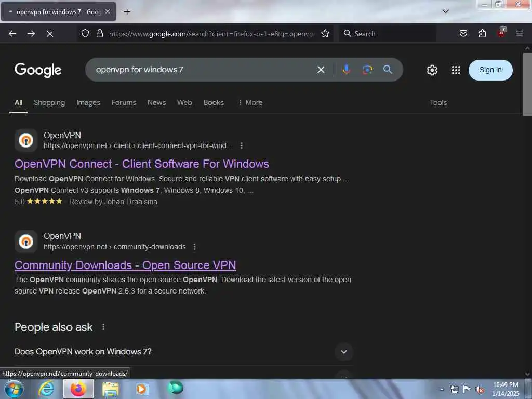Image resolution: width=532 pixels, height=399 pixels.
Task: Launch Internet Explorer from taskbar
Action: pos(46,389)
